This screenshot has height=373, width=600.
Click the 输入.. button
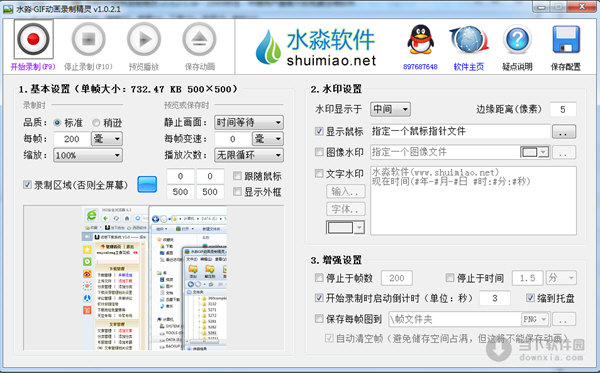click(346, 191)
